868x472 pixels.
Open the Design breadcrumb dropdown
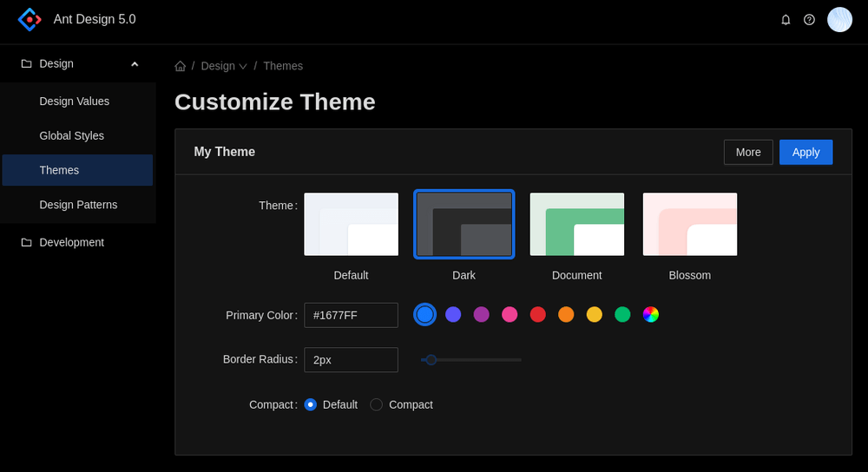[x=224, y=66]
